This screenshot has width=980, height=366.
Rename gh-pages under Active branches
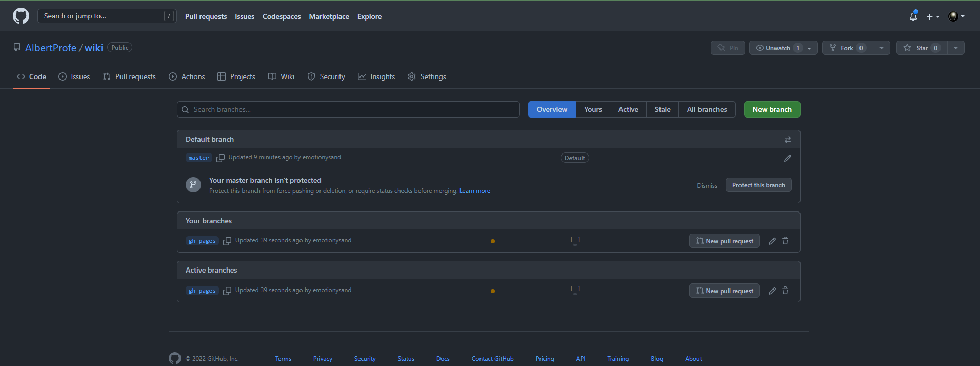tap(772, 291)
